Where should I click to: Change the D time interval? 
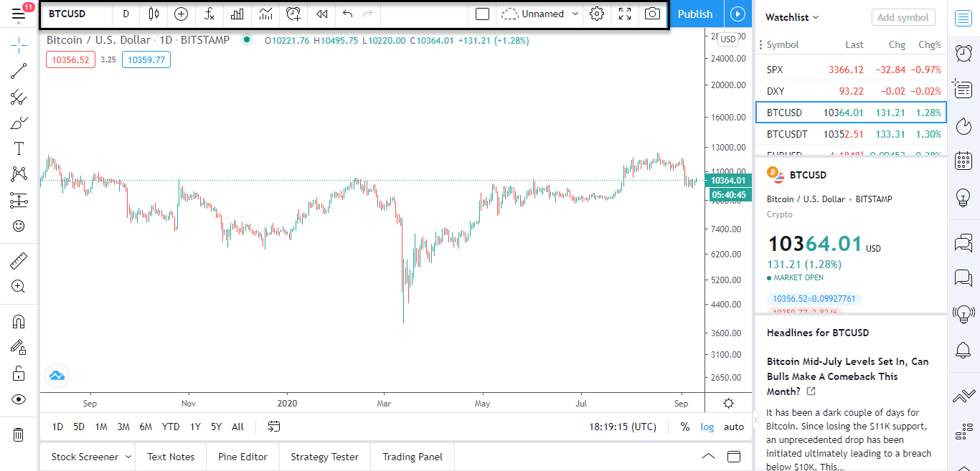pos(126,14)
